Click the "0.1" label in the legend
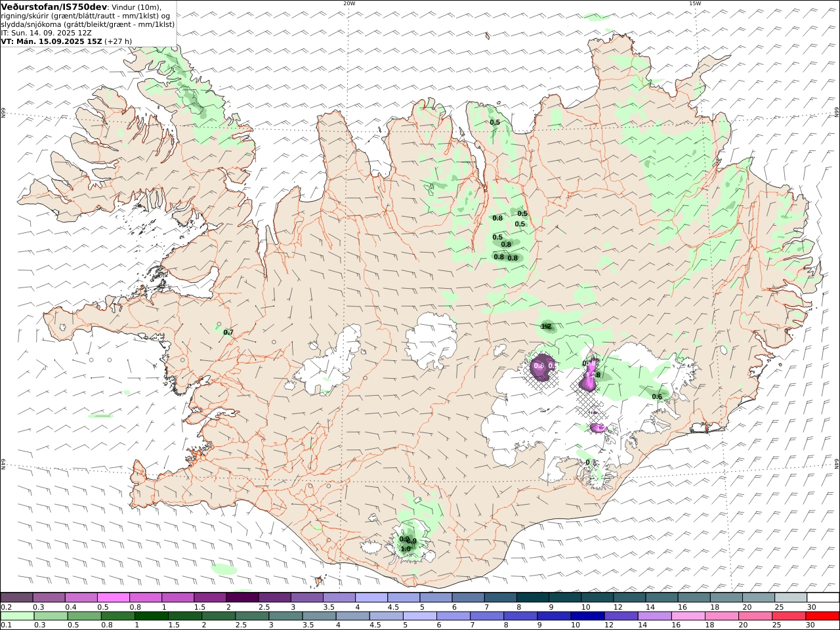 pos(5,625)
